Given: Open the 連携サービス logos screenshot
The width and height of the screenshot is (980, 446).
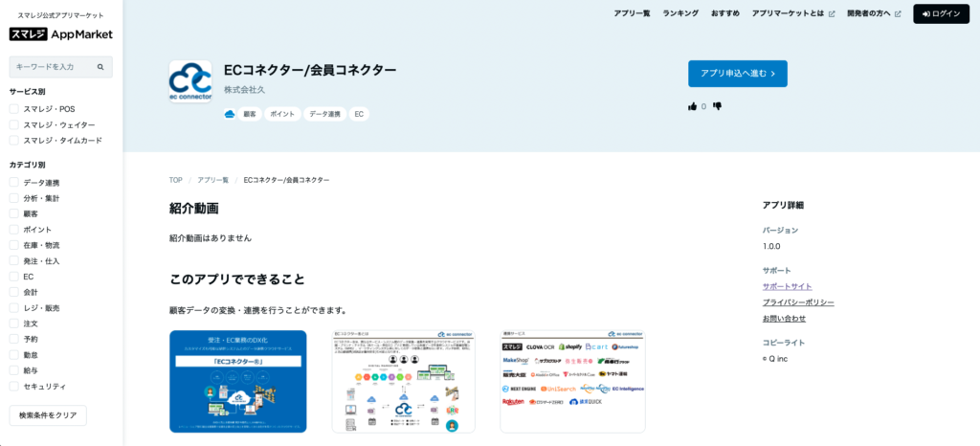Looking at the screenshot, I should (x=572, y=381).
